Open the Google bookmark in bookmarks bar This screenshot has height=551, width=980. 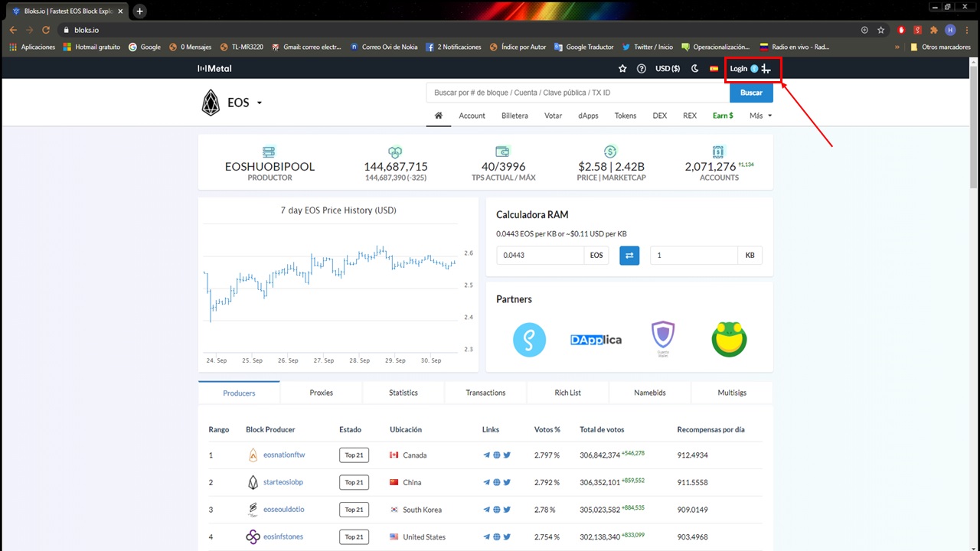pyautogui.click(x=145, y=47)
